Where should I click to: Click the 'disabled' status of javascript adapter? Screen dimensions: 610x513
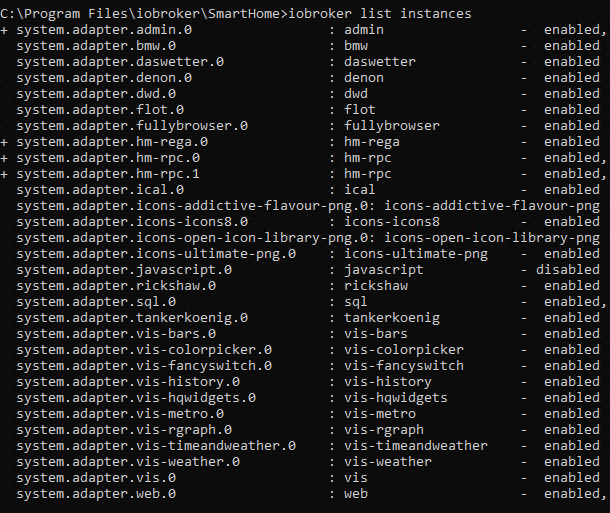tap(568, 270)
